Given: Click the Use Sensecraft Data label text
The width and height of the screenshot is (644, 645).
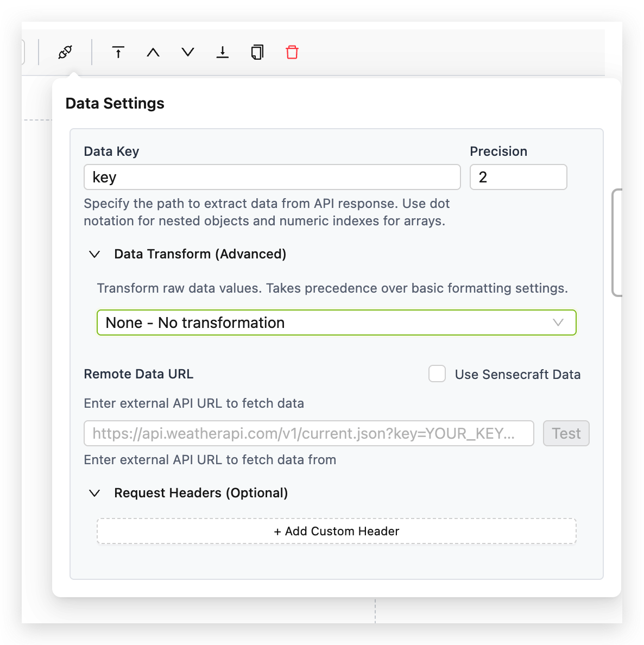Looking at the screenshot, I should click(517, 375).
